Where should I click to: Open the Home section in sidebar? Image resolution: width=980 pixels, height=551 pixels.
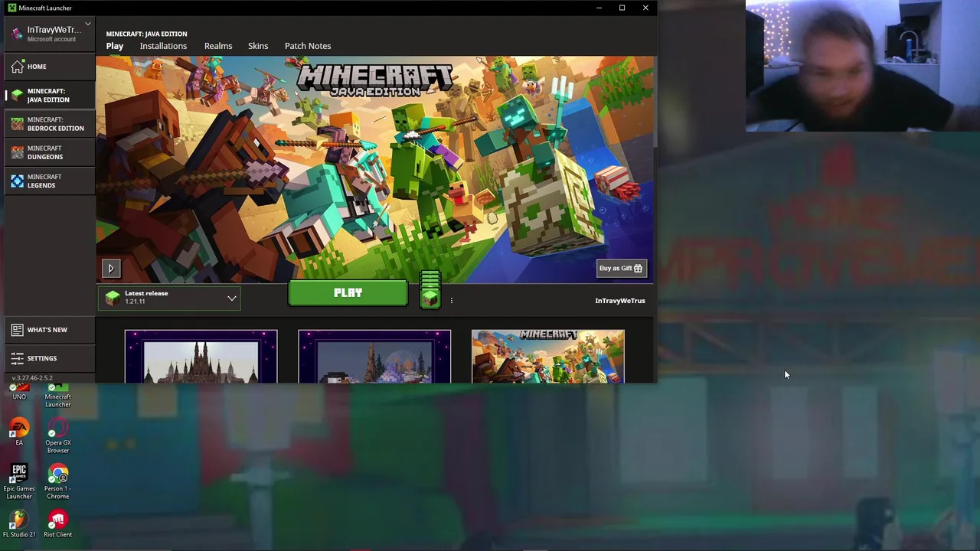click(48, 67)
